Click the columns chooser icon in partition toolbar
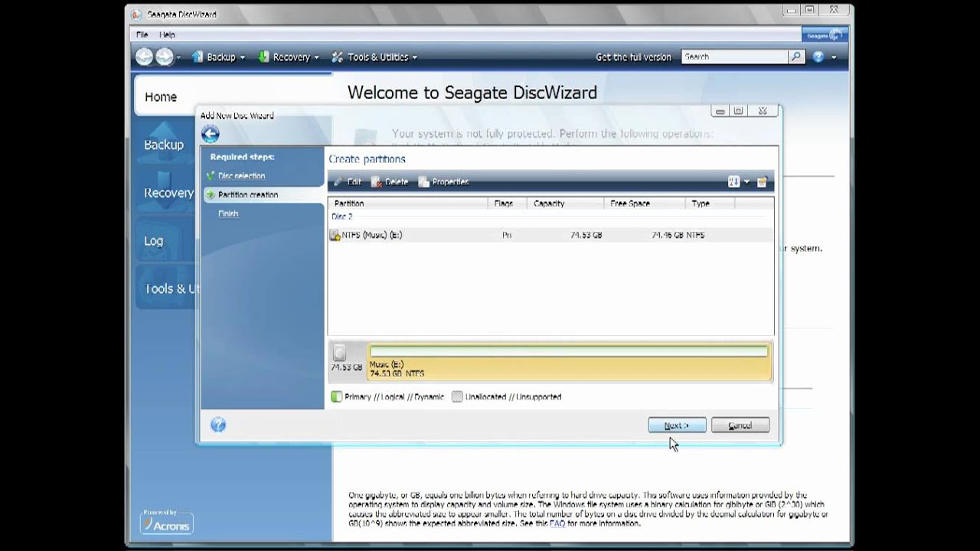980x551 pixels. (x=762, y=182)
